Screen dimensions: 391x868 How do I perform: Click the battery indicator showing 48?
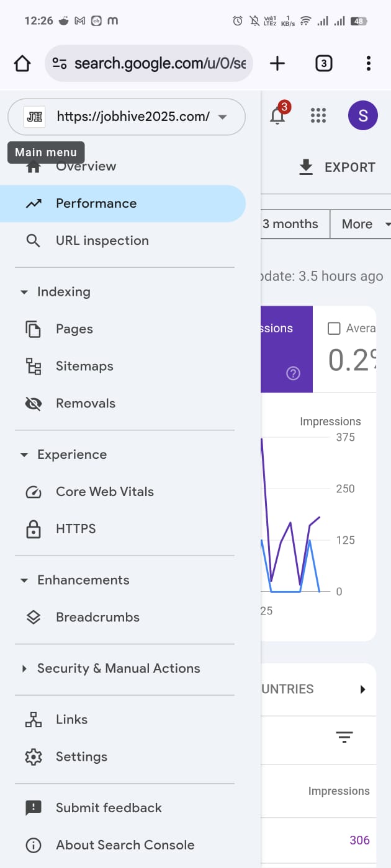tap(358, 21)
